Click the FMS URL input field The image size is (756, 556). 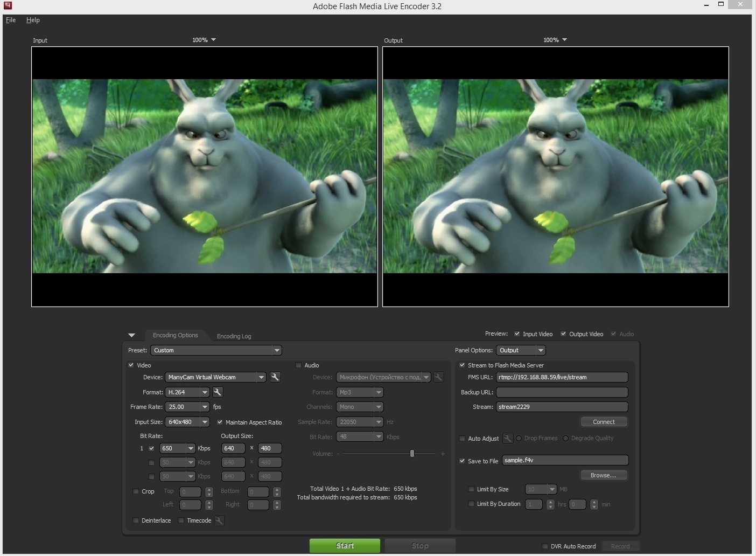(562, 377)
